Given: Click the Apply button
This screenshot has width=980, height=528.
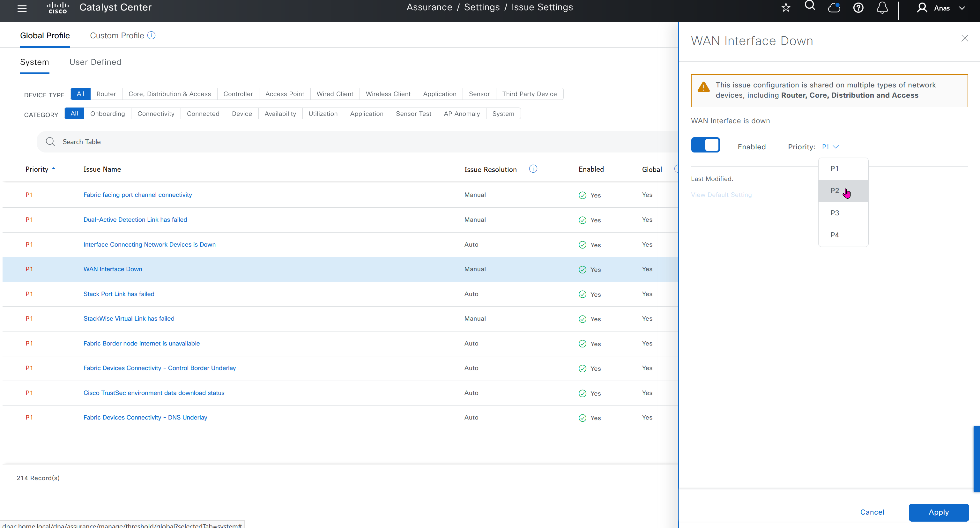Looking at the screenshot, I should click(x=938, y=512).
